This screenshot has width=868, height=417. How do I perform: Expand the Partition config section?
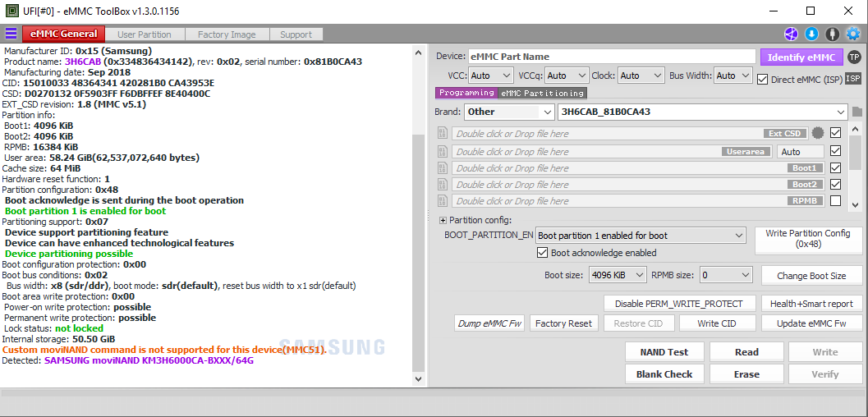[x=443, y=220]
